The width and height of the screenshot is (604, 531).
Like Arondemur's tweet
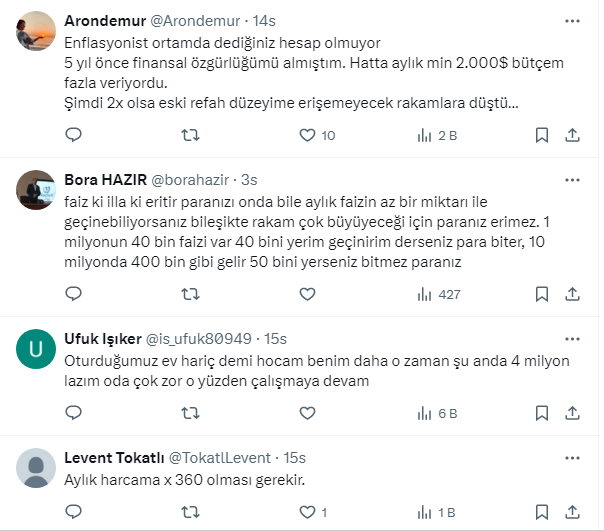click(306, 135)
